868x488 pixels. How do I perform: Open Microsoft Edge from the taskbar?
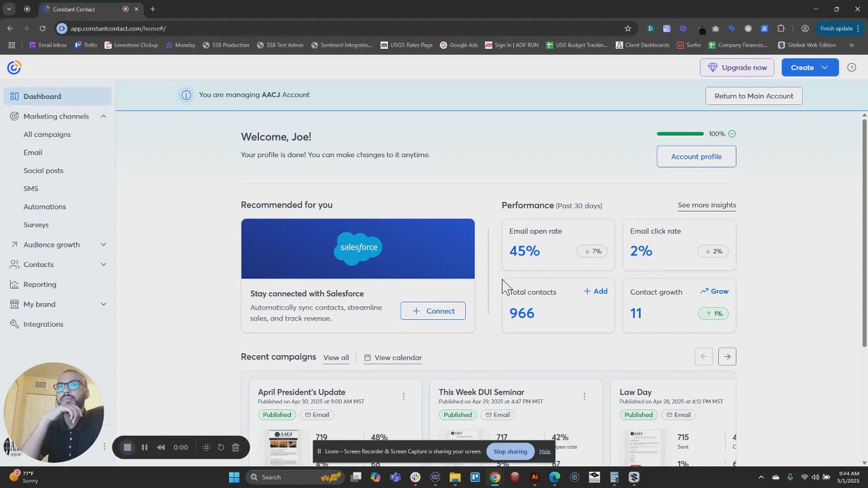tap(555, 477)
